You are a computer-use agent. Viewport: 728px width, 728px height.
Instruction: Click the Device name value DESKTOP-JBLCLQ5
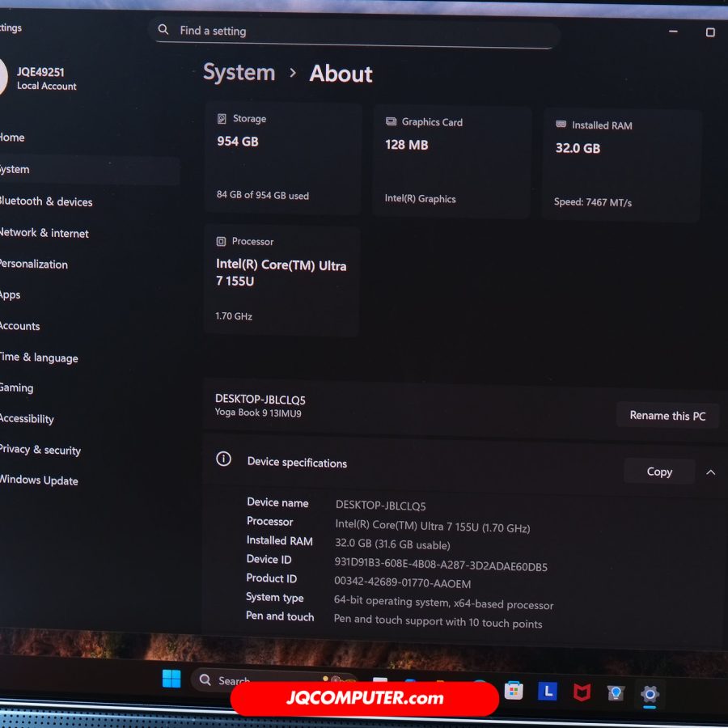click(x=381, y=505)
